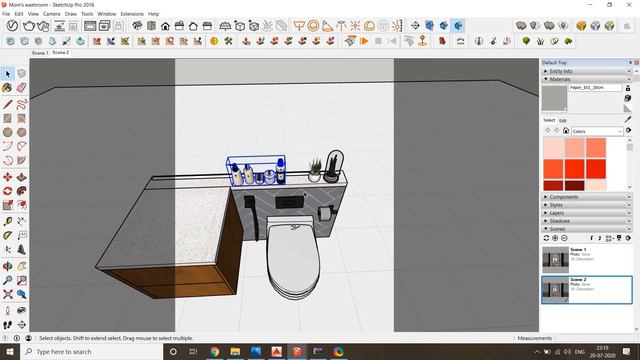
Task: Collapse the Materials panel
Action: (x=586, y=79)
